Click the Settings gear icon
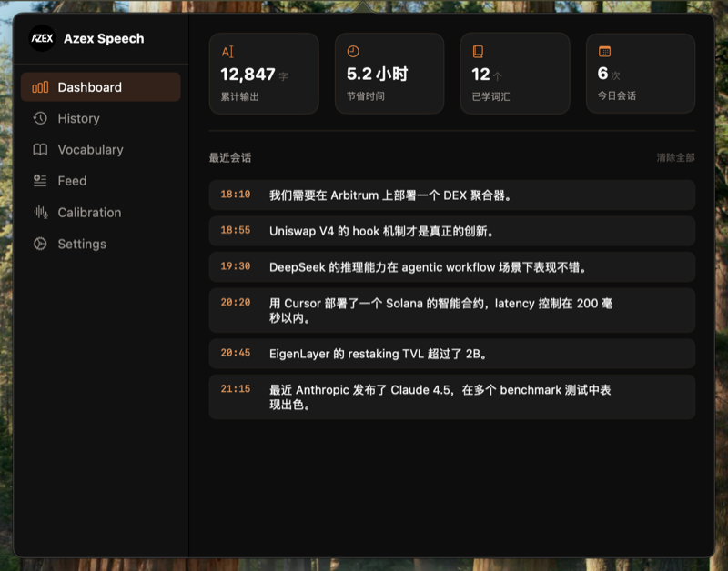 (x=40, y=244)
